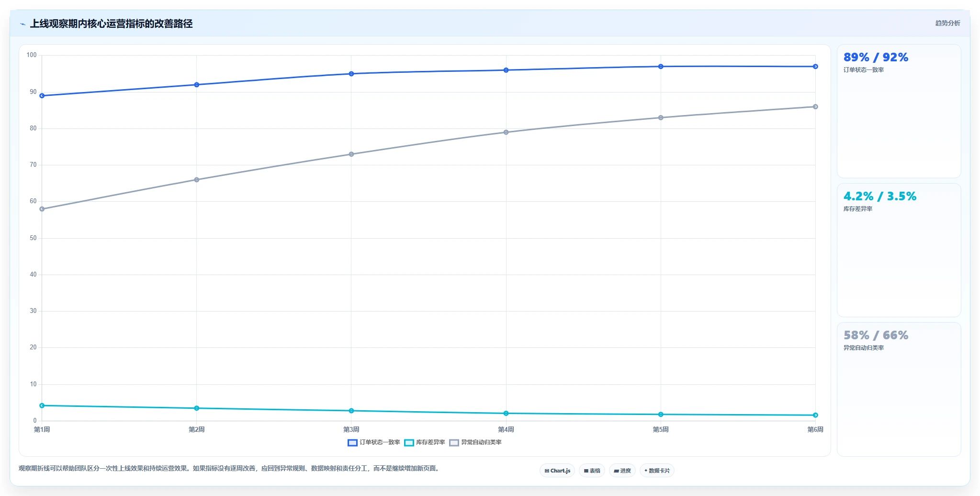Select the 第3周 point on the blue 订单状态一致率 line
The height and width of the screenshot is (496, 980).
coord(351,74)
